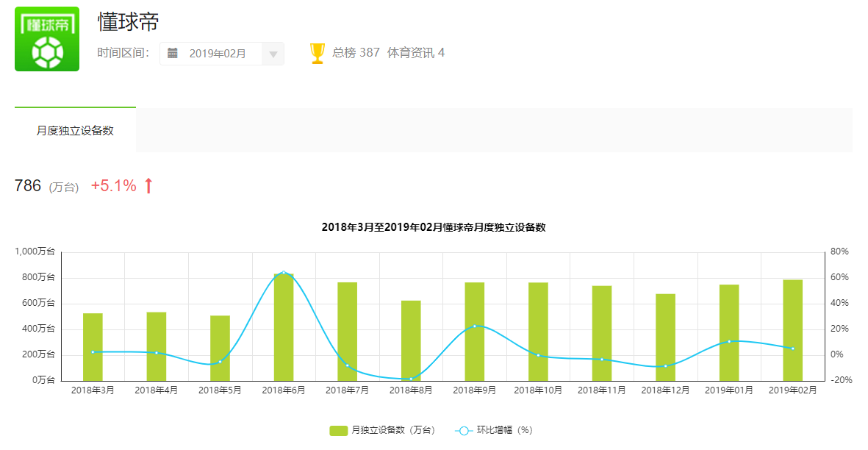Screen dimensions: 868x450
Task: Click the 80% right-axis label
Action: tap(839, 251)
